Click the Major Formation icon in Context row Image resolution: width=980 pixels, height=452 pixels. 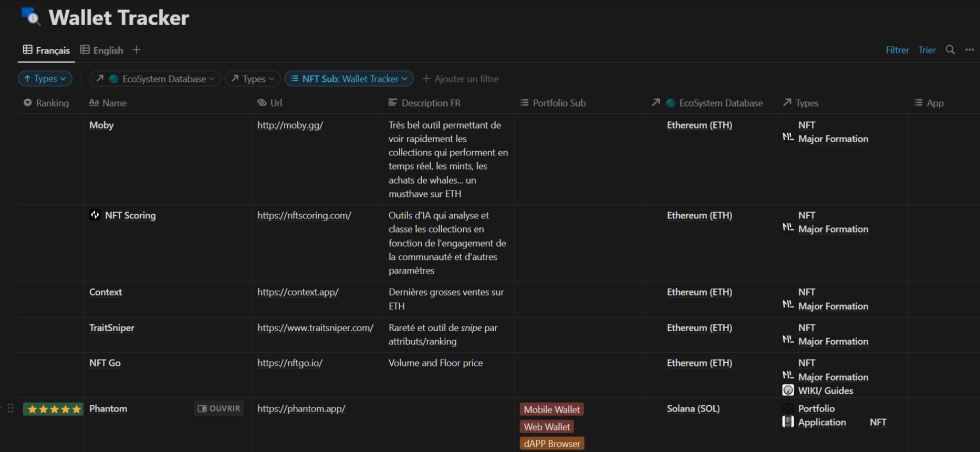tap(788, 304)
